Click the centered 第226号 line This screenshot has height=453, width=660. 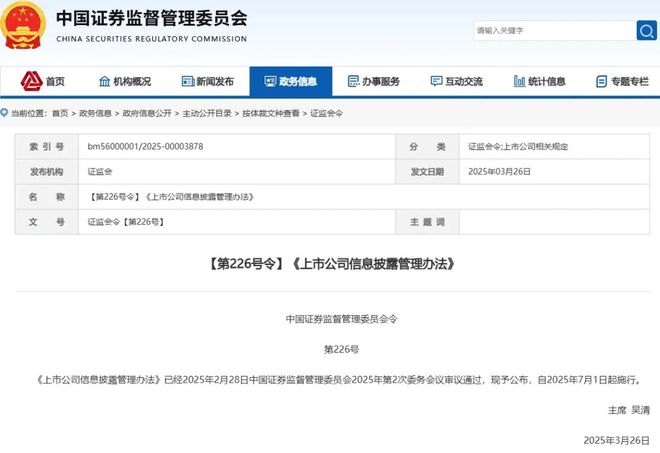click(341, 349)
